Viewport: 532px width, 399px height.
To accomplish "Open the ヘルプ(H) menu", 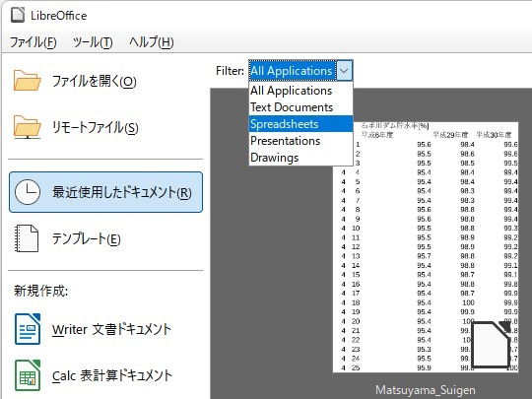I will coord(152,42).
